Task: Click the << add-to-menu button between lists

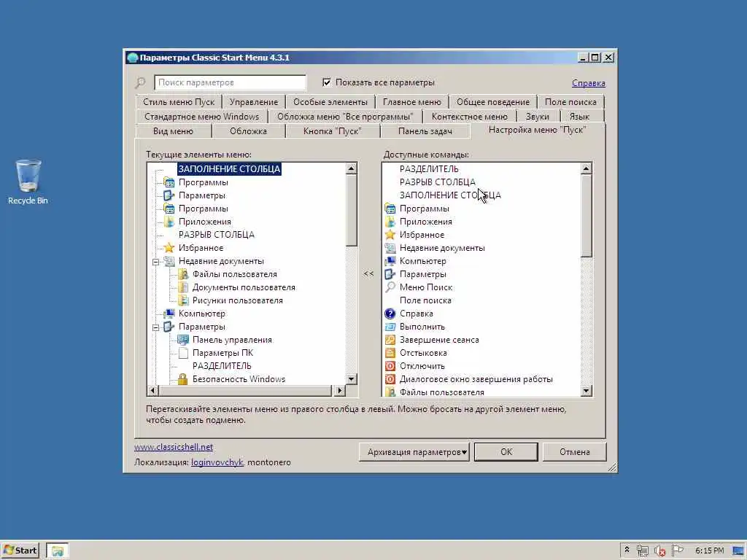Action: click(x=368, y=274)
